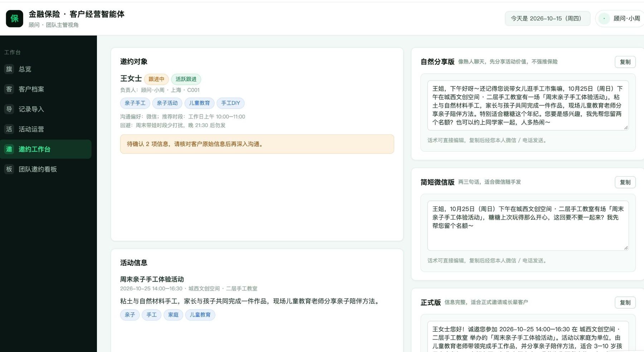Click the 板 icon beside 团队邀约看板
644x352 pixels.
pyautogui.click(x=9, y=169)
